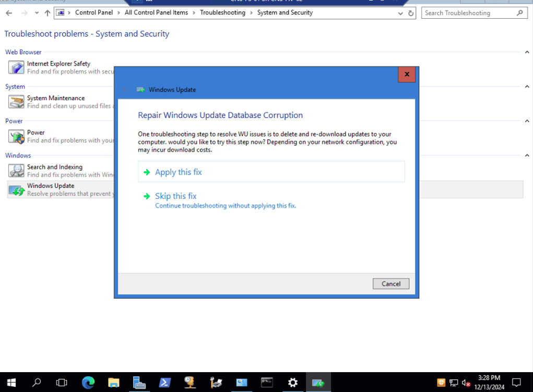The height and width of the screenshot is (392, 533).
Task: Open recent locations dropdown arrow
Action: tap(37, 13)
